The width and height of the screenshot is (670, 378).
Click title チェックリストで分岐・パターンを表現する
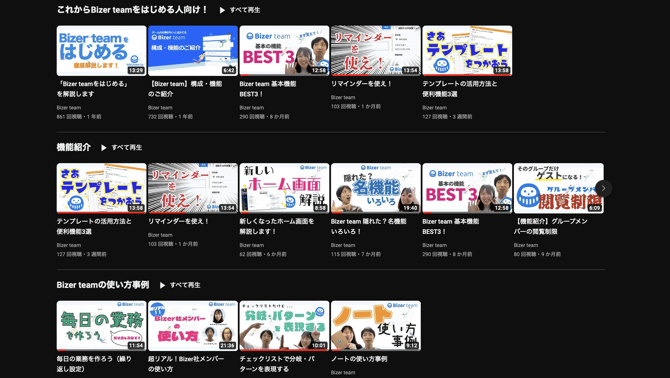(x=277, y=364)
